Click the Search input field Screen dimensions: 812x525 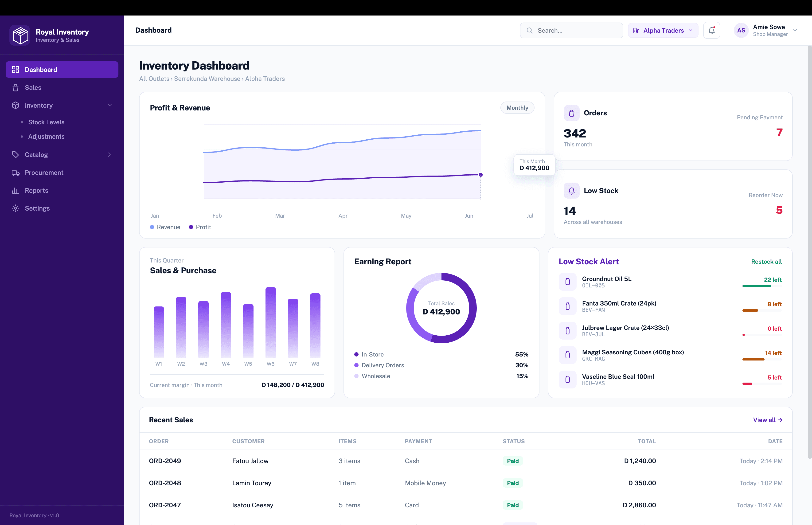point(571,30)
